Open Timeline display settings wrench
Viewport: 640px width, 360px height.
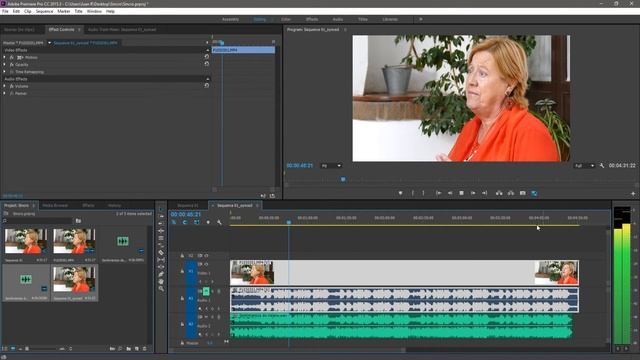pyautogui.click(x=219, y=222)
